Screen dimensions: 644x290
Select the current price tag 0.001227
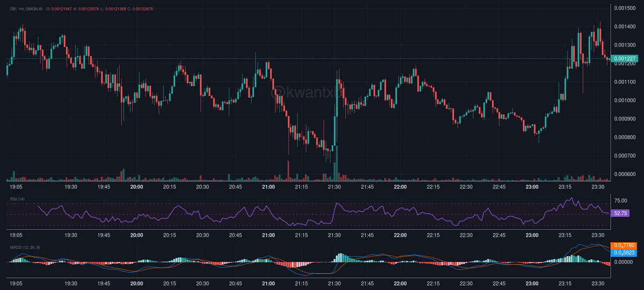pos(624,59)
